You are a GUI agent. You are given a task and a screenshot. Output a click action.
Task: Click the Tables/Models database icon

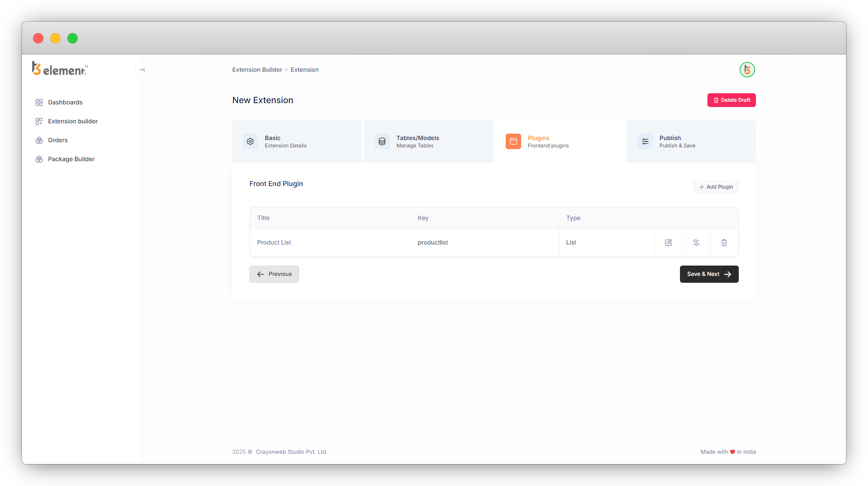(382, 141)
